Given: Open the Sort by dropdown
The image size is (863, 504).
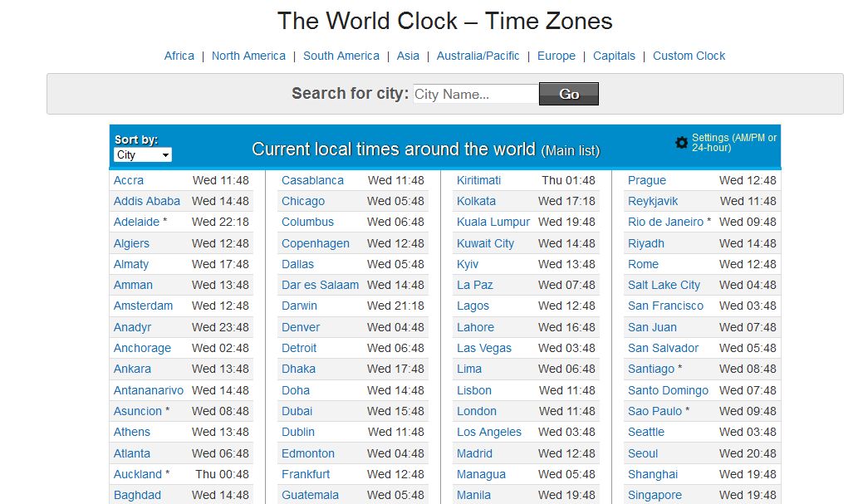Looking at the screenshot, I should (x=143, y=155).
